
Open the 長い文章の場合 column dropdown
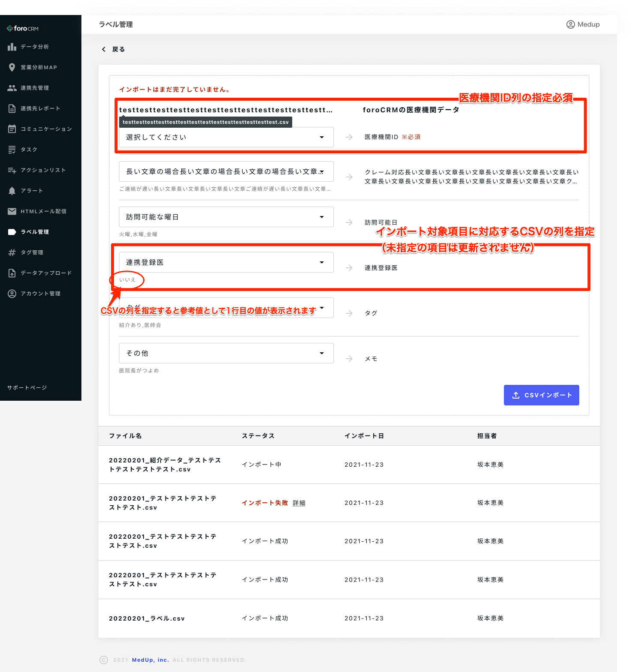226,171
